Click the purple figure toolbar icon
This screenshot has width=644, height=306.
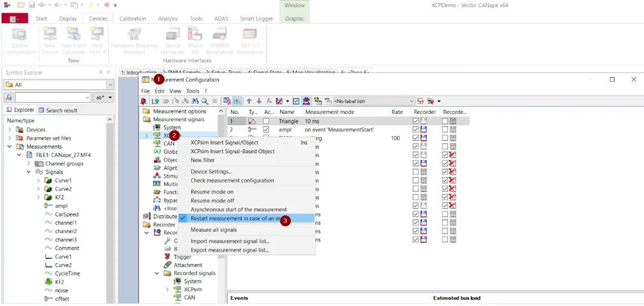(306, 101)
